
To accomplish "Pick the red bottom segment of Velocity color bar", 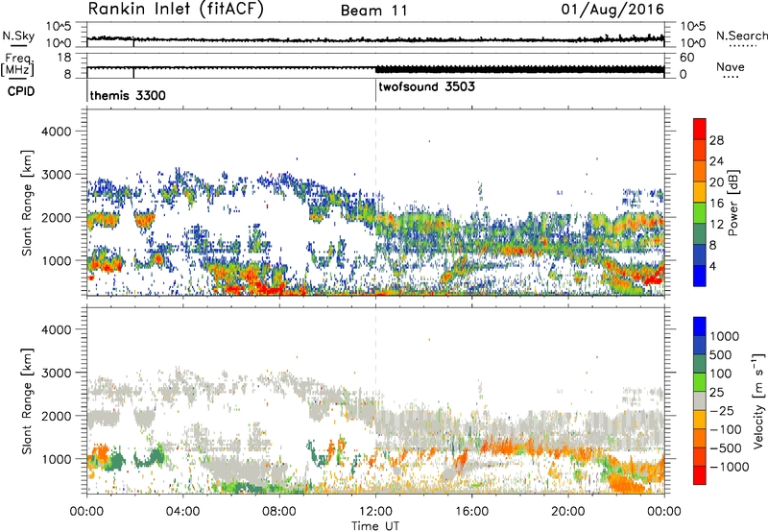I will pos(700,475).
